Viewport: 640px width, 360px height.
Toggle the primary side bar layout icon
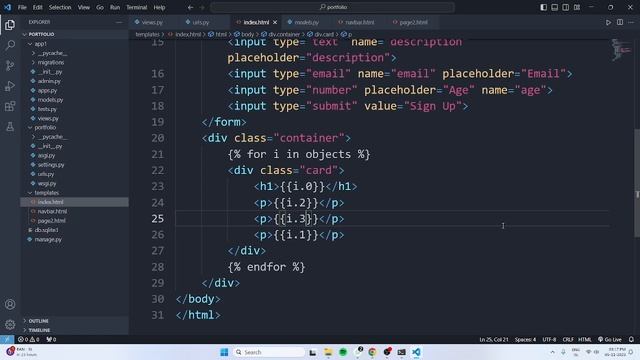543,7
